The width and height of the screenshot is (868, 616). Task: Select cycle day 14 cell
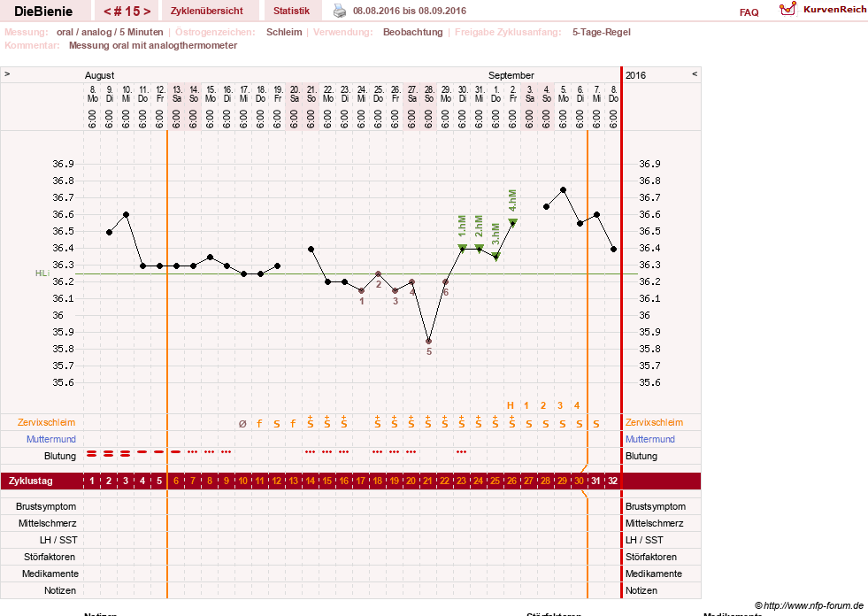(x=310, y=481)
